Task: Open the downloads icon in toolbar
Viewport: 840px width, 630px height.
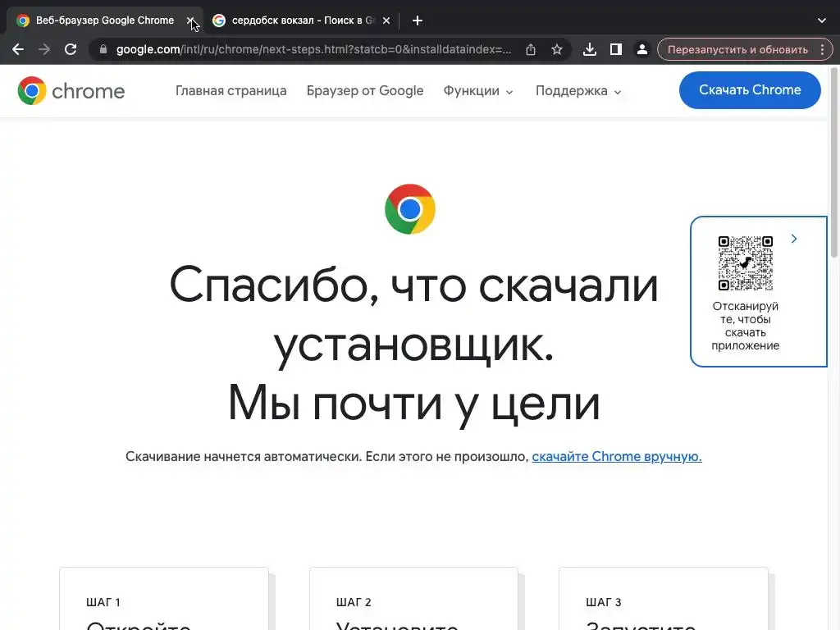Action: (x=589, y=49)
